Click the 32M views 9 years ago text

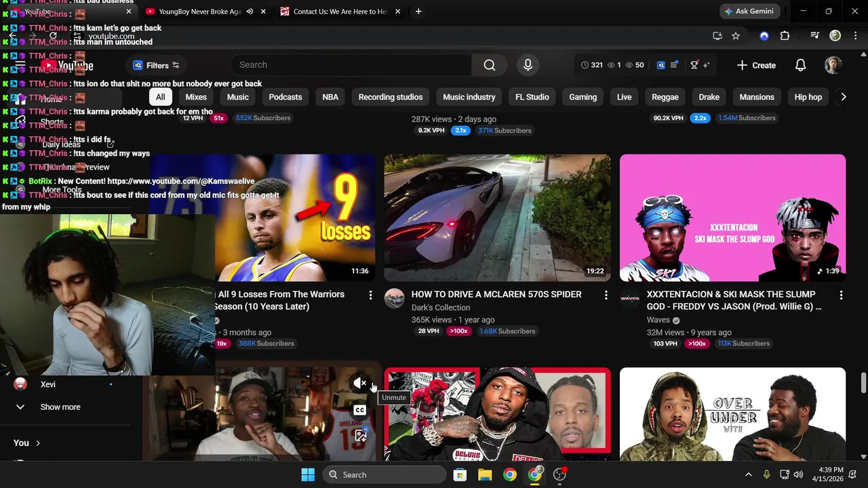[689, 333]
